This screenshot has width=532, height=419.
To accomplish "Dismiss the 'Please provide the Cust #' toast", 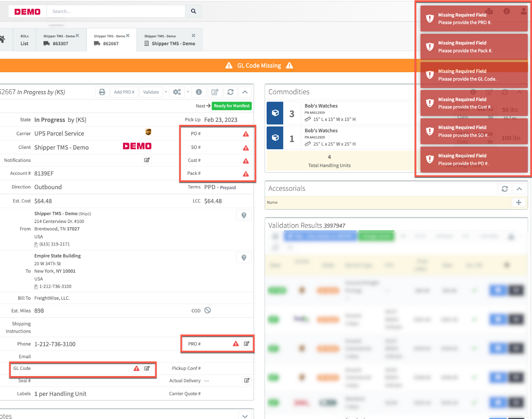I will tap(474, 103).
